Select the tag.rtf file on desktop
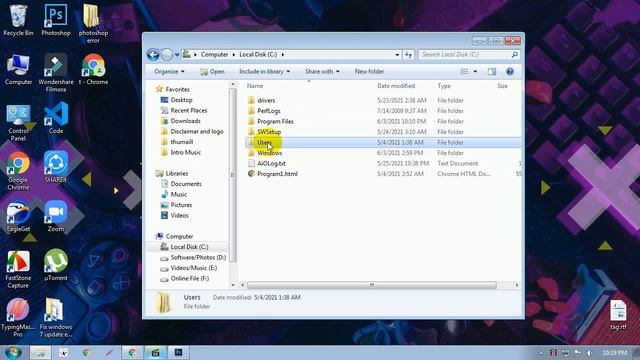 (618, 315)
